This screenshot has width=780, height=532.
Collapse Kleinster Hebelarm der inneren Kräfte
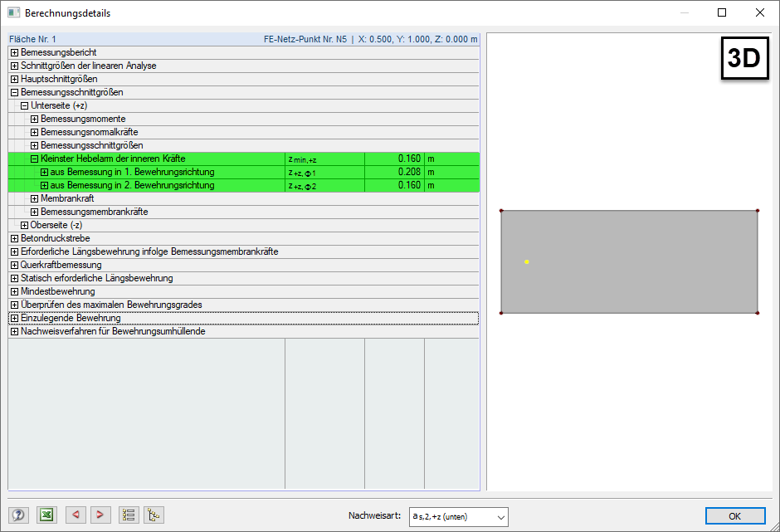point(34,159)
